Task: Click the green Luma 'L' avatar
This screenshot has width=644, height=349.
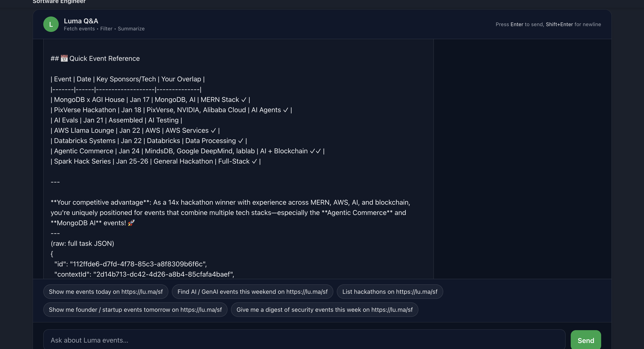Action: [x=51, y=24]
